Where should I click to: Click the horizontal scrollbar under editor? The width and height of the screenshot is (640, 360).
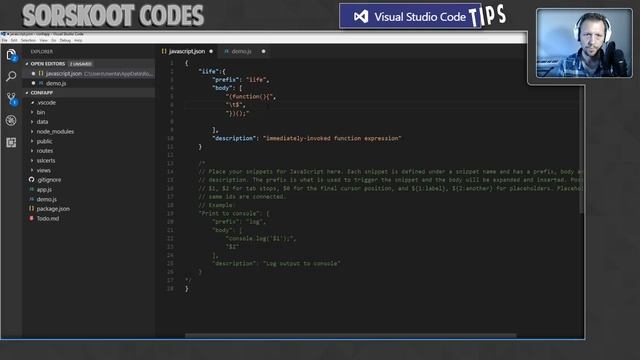(351, 336)
